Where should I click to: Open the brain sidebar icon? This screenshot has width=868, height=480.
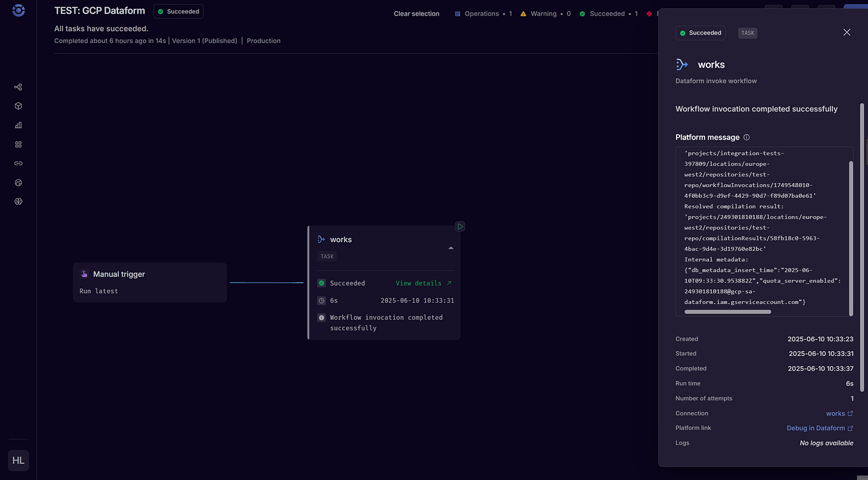(18, 202)
